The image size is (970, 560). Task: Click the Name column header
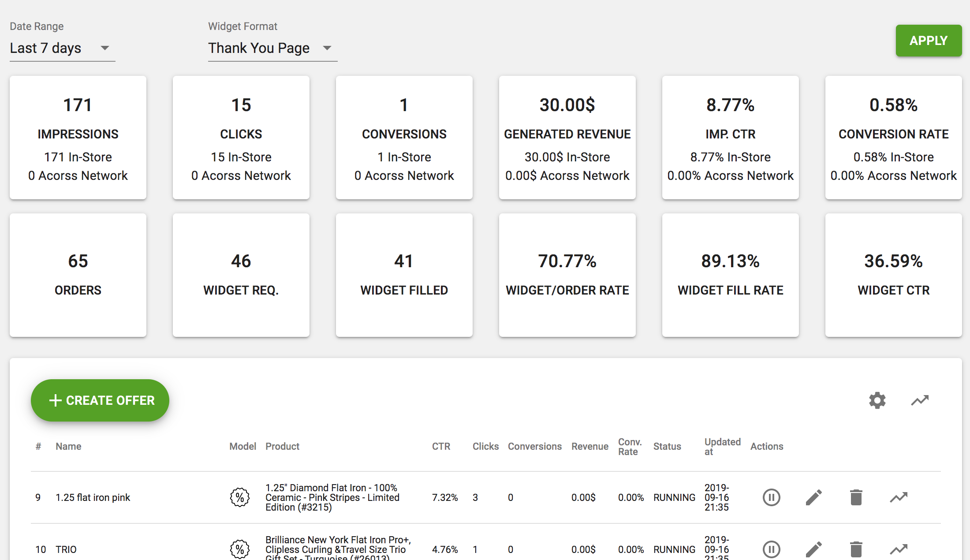[x=68, y=446]
